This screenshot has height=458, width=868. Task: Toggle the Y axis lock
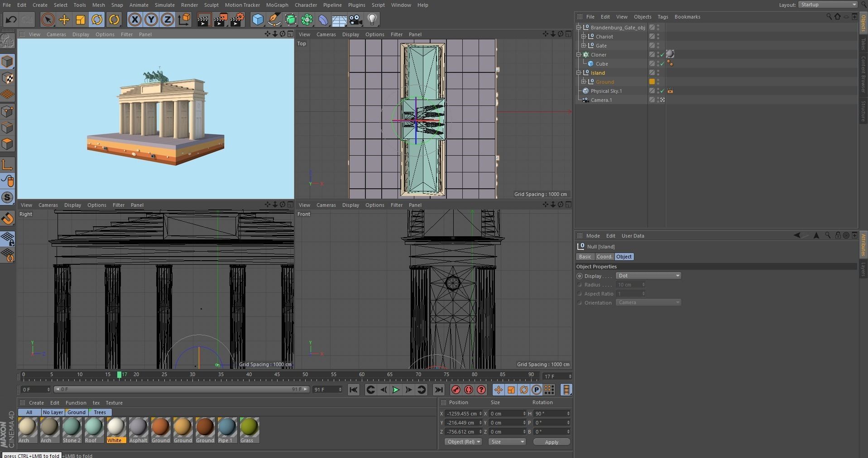click(151, 19)
